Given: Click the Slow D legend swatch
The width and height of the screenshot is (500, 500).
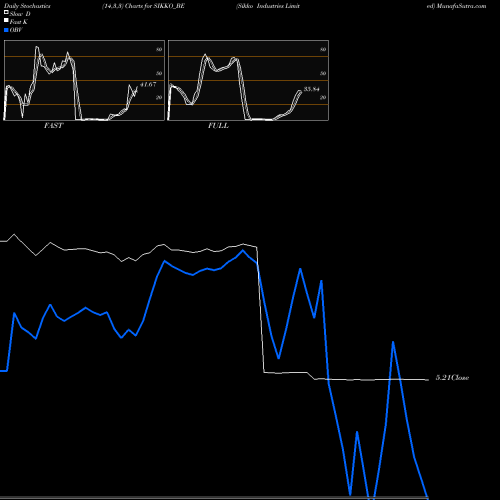Looking at the screenshot, I should 6,12.
